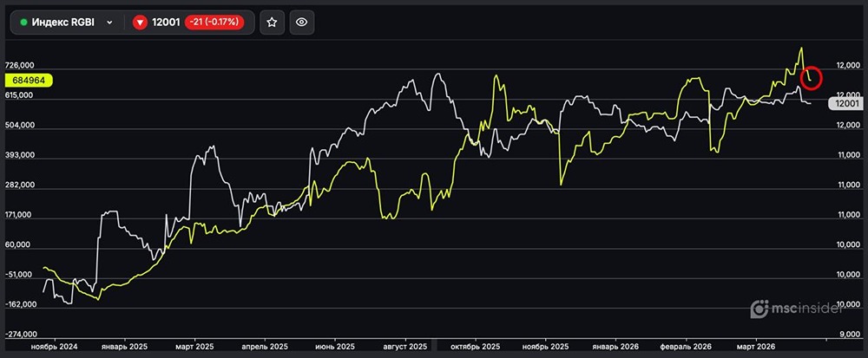Image resolution: width=868 pixels, height=358 pixels.
Task: Add Индекс RGBI to favorites with star icon
Action: 272,23
